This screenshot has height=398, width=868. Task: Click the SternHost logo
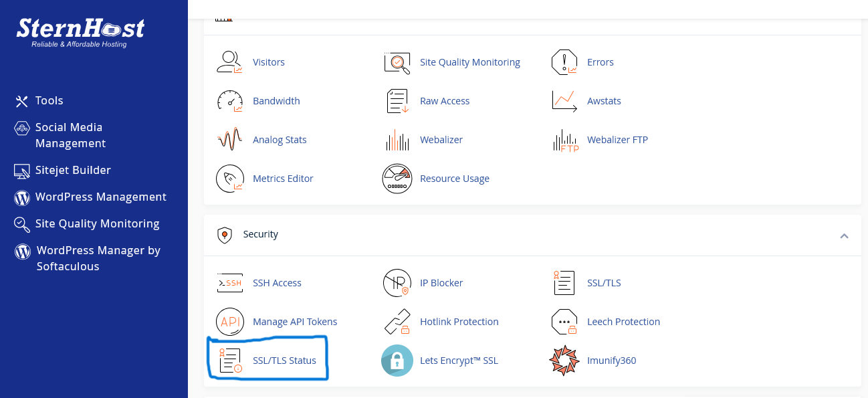click(x=80, y=31)
